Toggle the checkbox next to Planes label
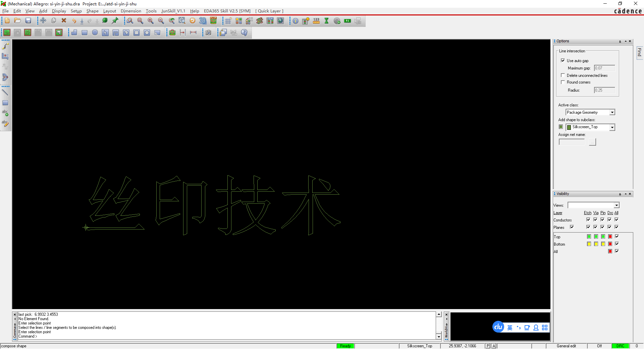The image size is (644, 349). coord(572,227)
